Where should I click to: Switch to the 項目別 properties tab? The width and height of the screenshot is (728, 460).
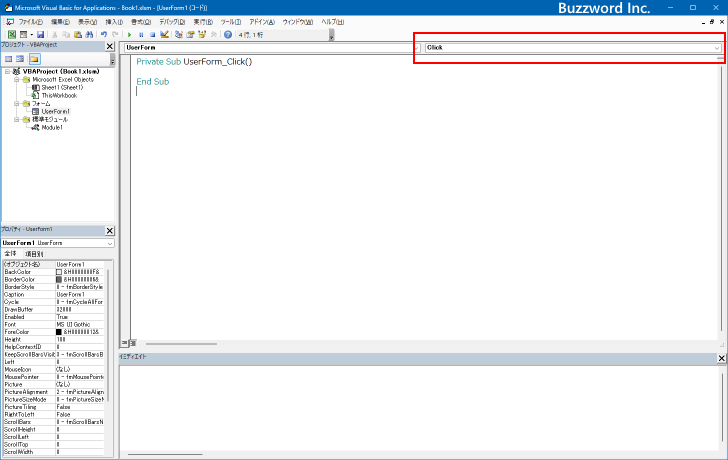click(x=33, y=254)
